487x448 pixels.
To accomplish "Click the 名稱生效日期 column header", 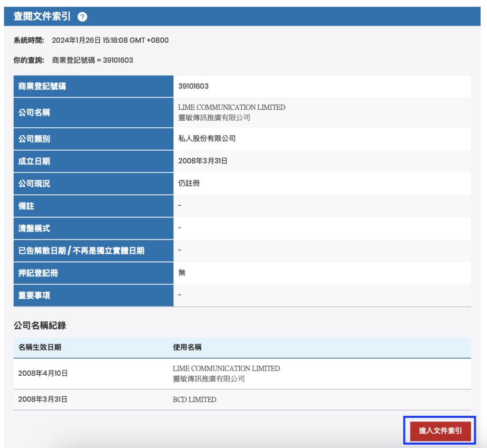I will [39, 347].
